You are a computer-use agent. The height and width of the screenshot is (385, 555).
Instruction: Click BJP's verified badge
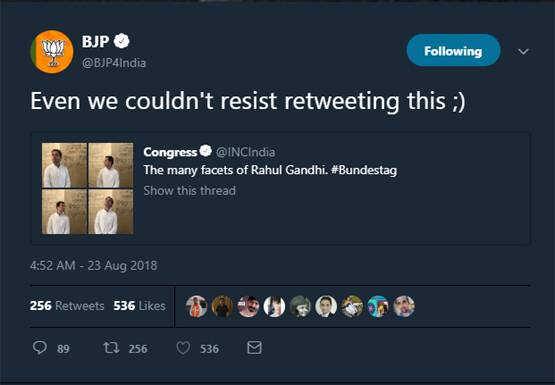coord(121,41)
